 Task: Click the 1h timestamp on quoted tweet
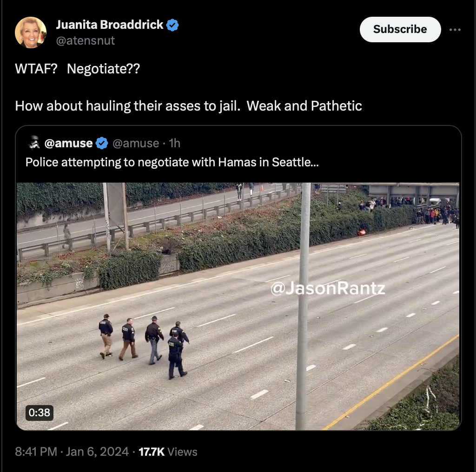pyautogui.click(x=175, y=143)
